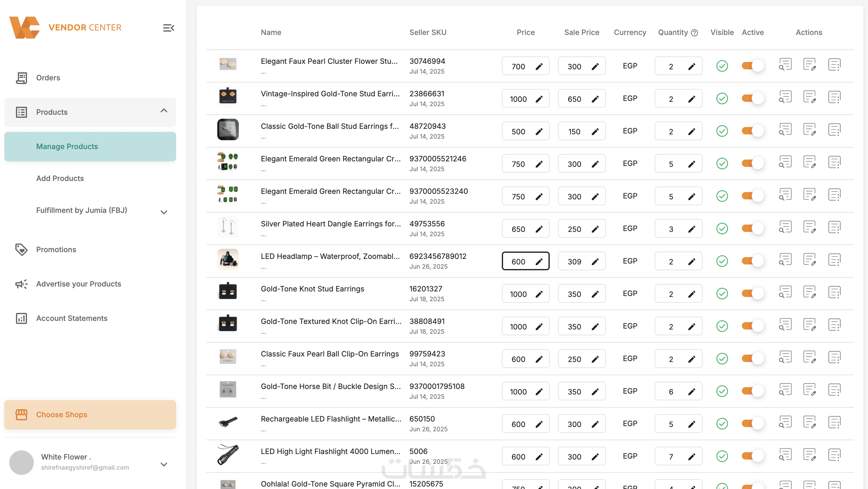Click price edit pencil for LED Headlamp
Screen dimensions: 868x489
coord(539,261)
